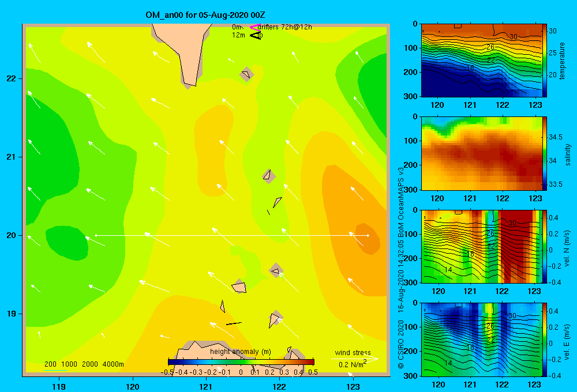
Task: Click the island near 121.85E 20.75N
Action: (269, 176)
